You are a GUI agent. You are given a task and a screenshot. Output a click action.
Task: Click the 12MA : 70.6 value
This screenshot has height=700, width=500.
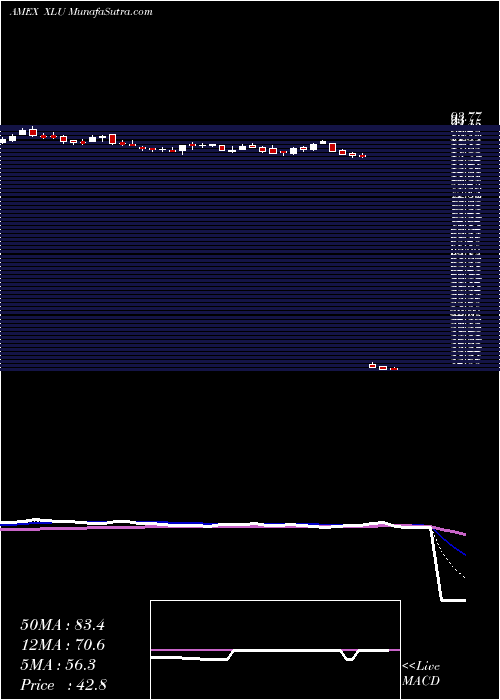click(62, 645)
